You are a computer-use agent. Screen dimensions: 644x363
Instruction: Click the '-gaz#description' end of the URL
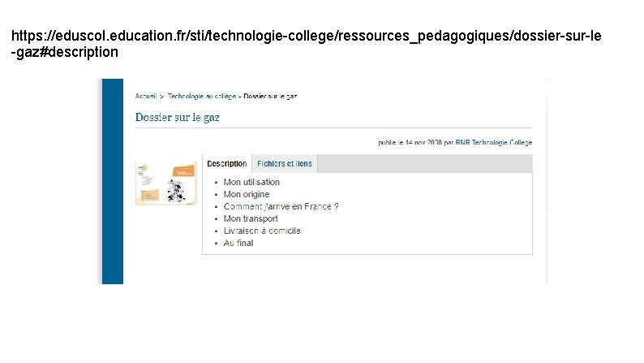click(x=64, y=53)
